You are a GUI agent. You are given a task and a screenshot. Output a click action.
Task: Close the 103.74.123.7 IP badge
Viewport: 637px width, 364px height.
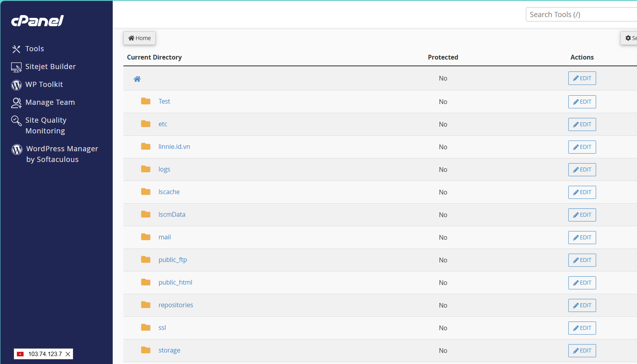point(68,354)
